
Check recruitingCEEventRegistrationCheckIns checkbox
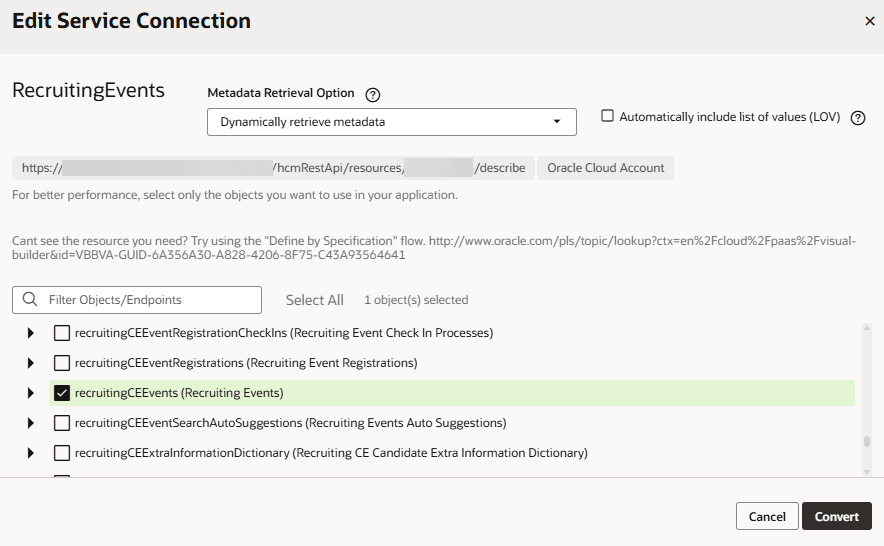(62, 333)
